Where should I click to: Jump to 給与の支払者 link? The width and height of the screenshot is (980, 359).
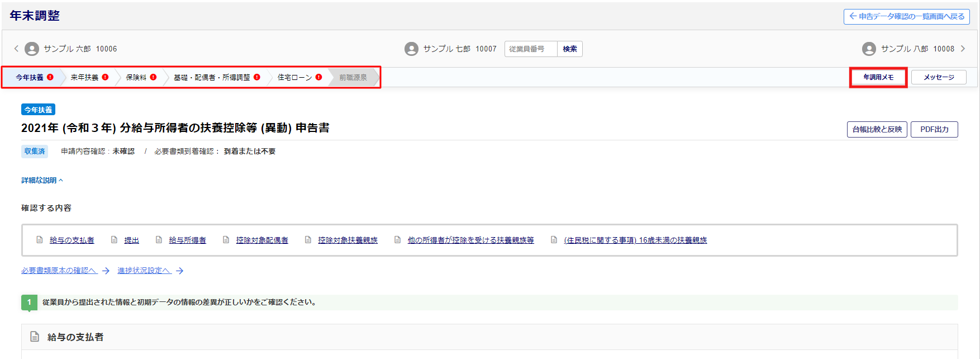(72, 240)
